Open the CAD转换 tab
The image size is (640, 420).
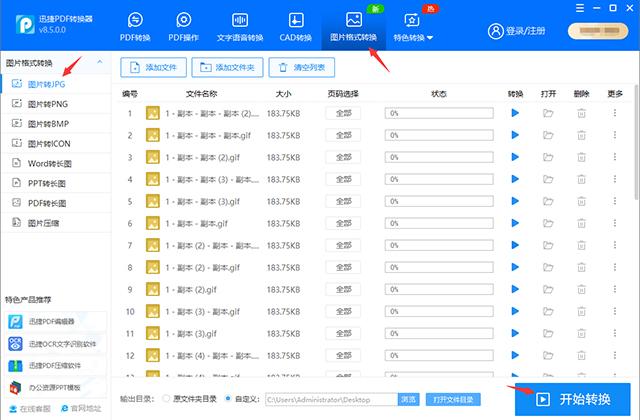(296, 27)
